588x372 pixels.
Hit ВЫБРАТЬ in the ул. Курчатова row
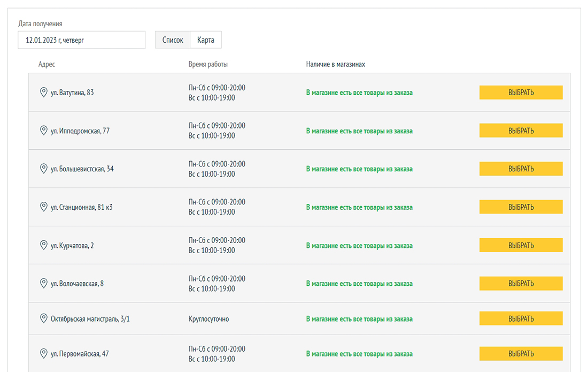point(521,246)
